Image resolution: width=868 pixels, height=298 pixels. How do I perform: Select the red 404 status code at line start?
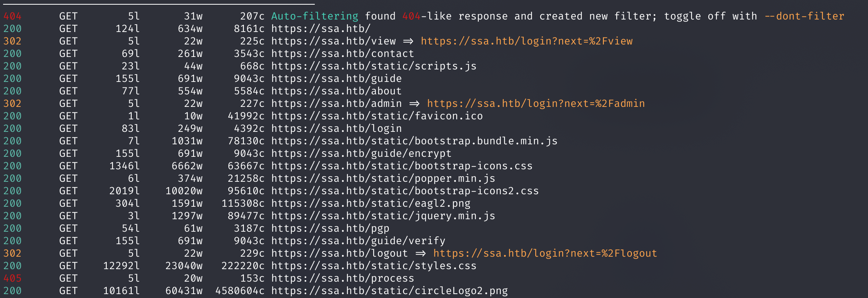point(12,16)
